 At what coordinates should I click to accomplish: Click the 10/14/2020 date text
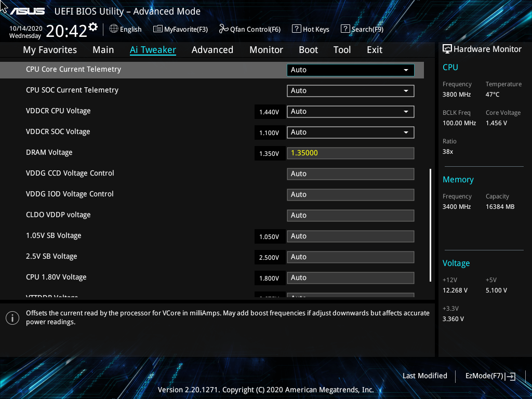(x=26, y=29)
